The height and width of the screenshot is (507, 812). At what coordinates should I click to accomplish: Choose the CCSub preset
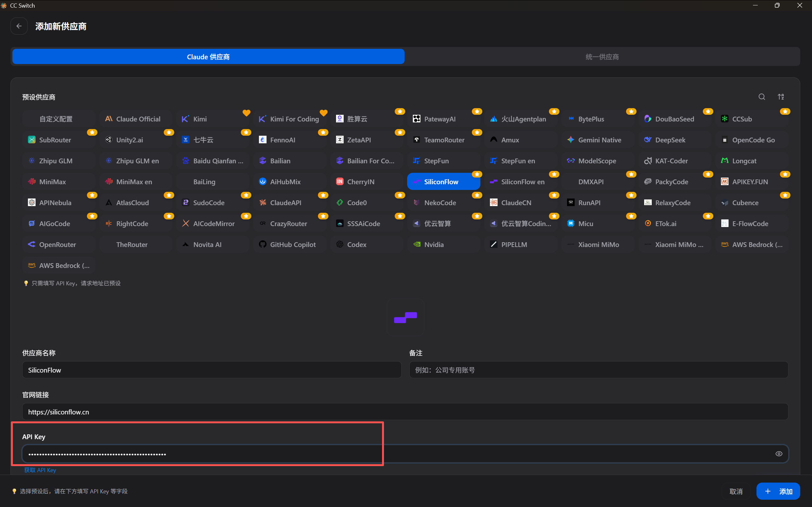click(x=752, y=119)
